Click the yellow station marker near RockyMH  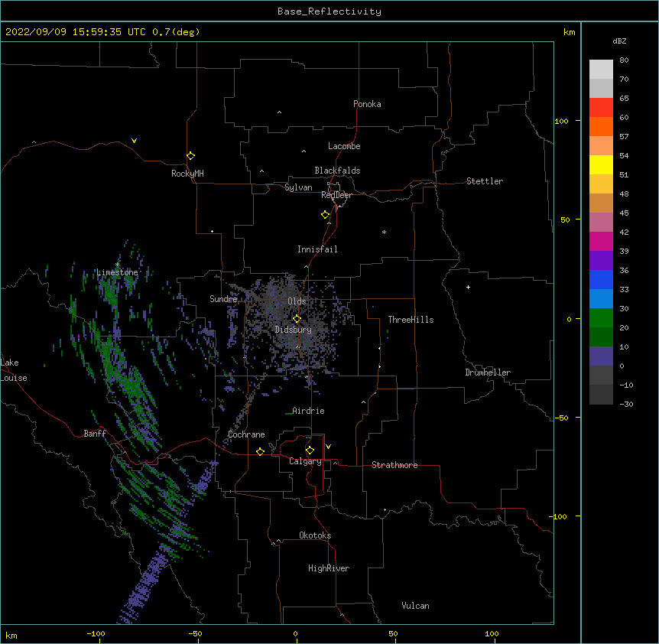click(190, 156)
